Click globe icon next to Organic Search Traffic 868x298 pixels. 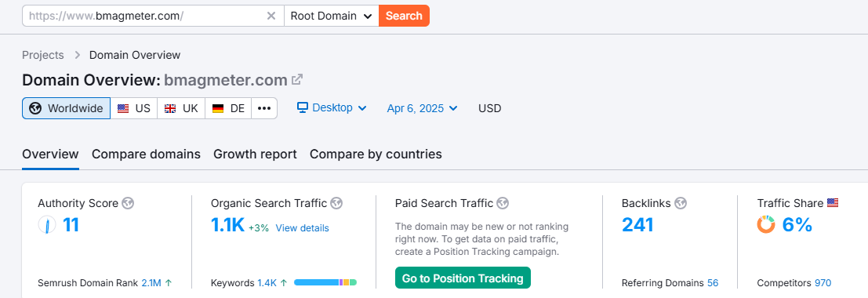(336, 203)
